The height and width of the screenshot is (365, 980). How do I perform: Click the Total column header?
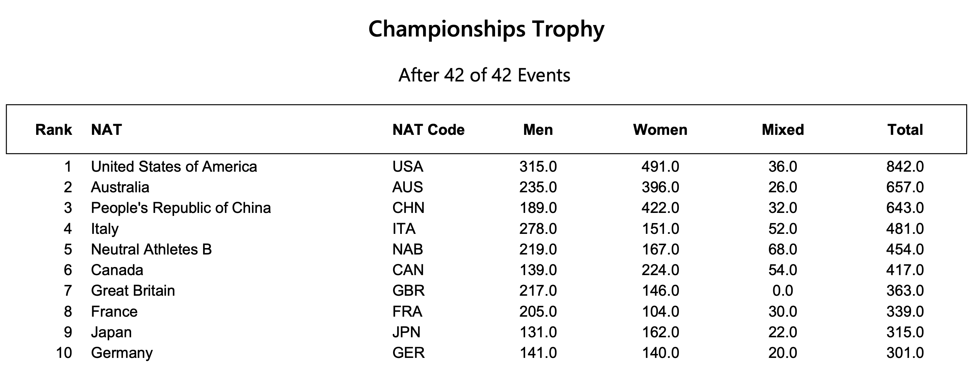point(905,130)
